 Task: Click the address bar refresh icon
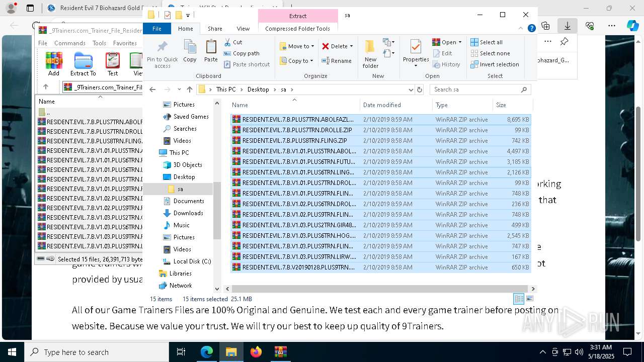pos(420,89)
